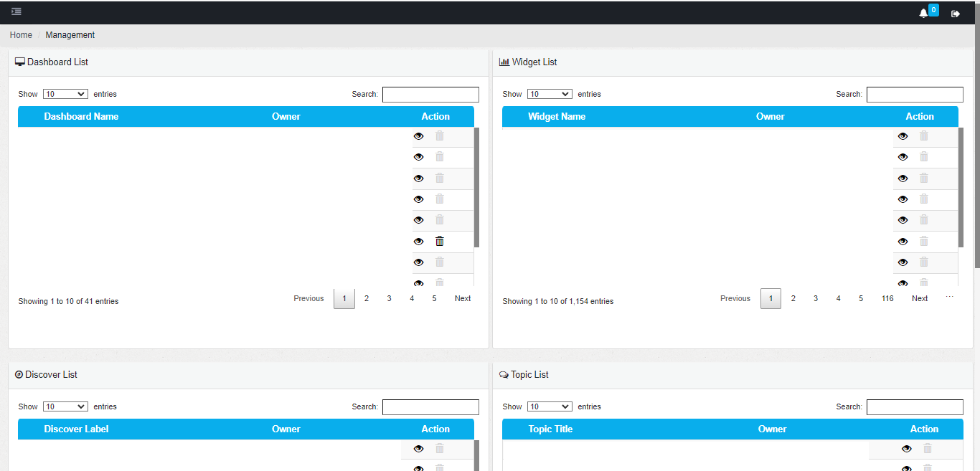Click Next in Widget List pagination
Viewport: 980px width, 471px height.
(920, 298)
